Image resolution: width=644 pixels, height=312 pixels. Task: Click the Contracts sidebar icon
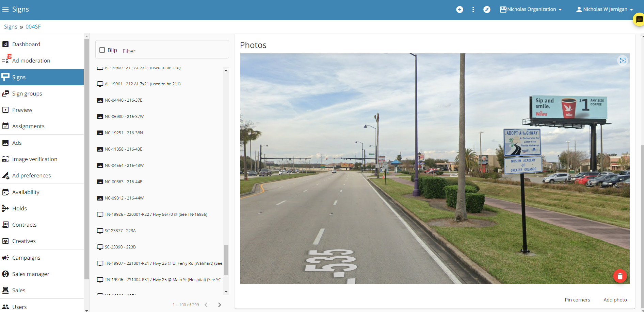tap(5, 225)
